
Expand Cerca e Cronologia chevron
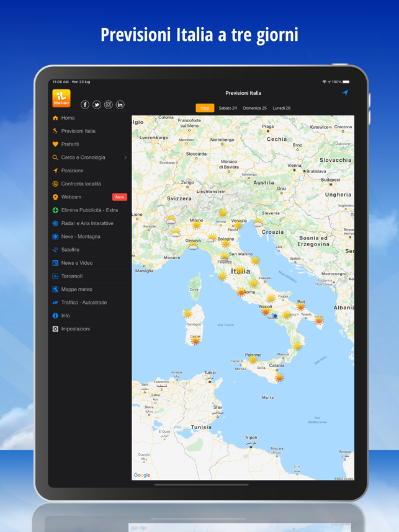tap(125, 157)
